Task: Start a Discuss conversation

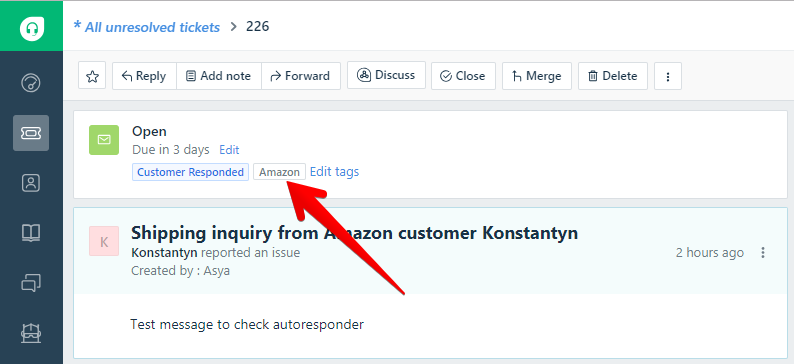Action: [x=386, y=75]
